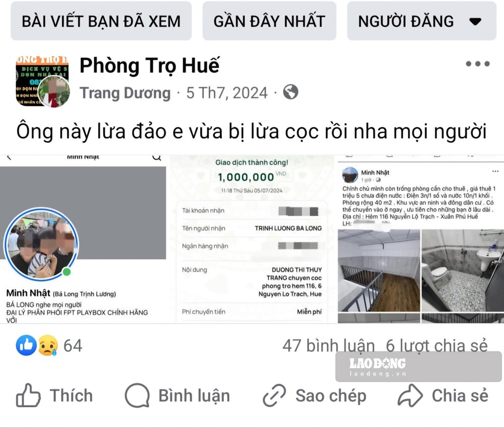
Task: View the 6 lượt chia sẻ shares
Action: 437,346
